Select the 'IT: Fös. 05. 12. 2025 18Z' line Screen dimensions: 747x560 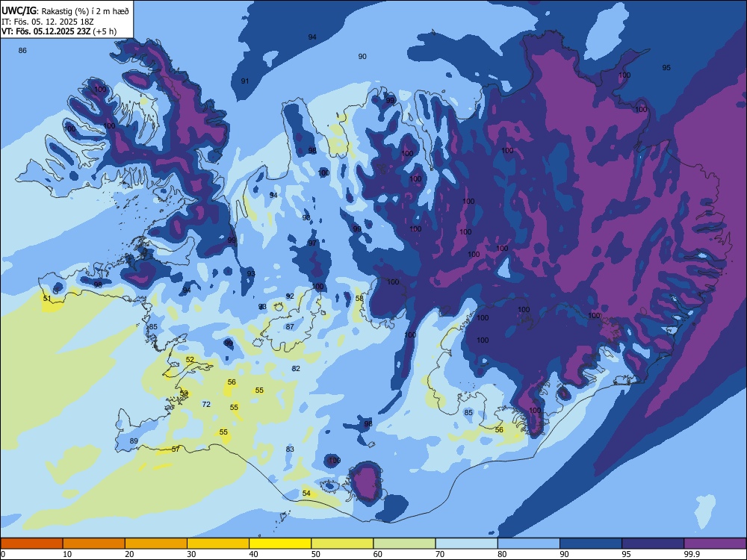click(48, 22)
